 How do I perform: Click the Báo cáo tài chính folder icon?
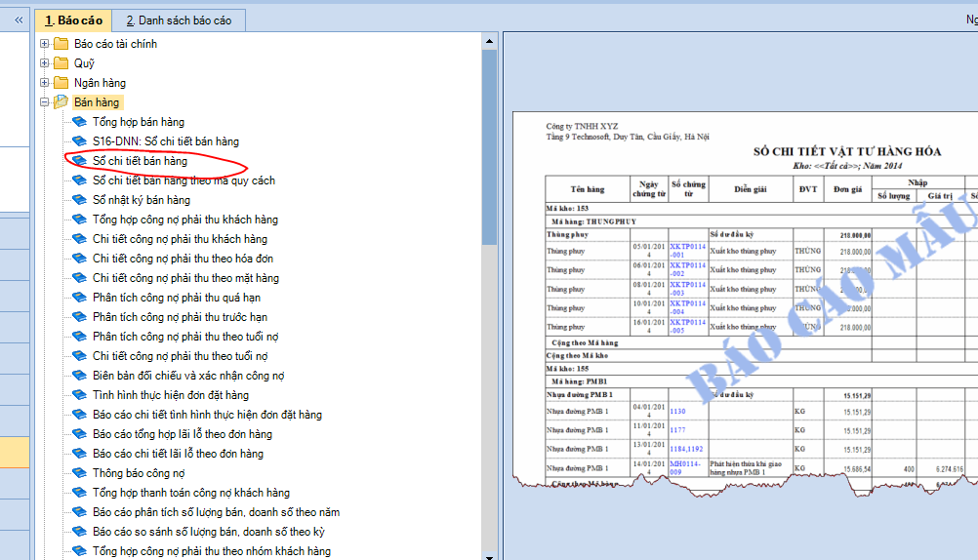pyautogui.click(x=61, y=44)
